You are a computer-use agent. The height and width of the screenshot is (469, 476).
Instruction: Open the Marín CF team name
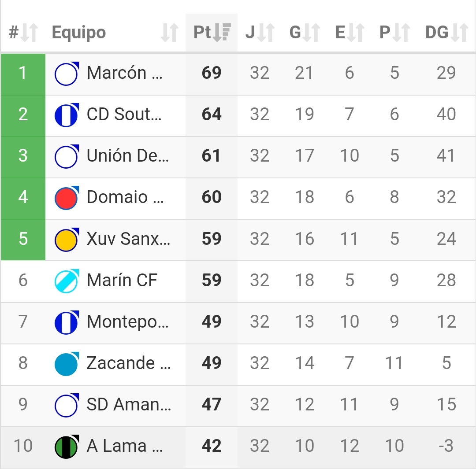[122, 281]
